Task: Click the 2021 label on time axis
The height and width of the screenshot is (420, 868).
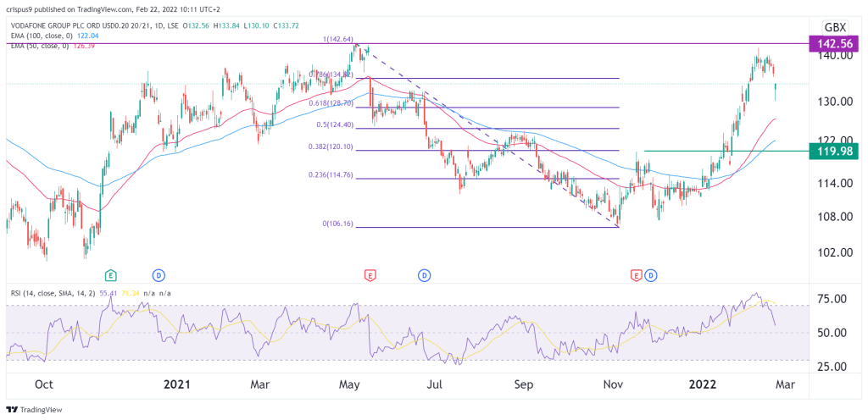Action: 178,384
